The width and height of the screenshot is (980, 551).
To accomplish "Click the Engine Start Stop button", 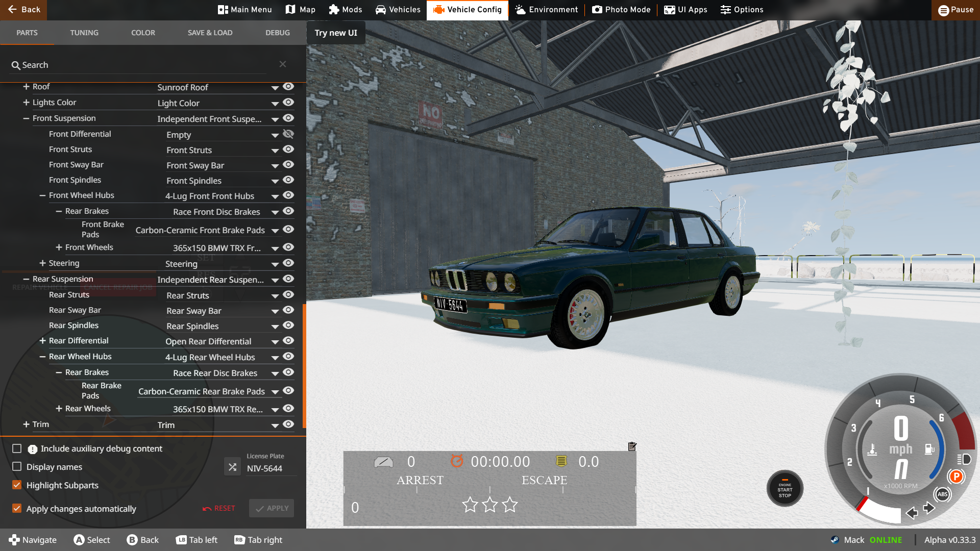I will pyautogui.click(x=785, y=489).
